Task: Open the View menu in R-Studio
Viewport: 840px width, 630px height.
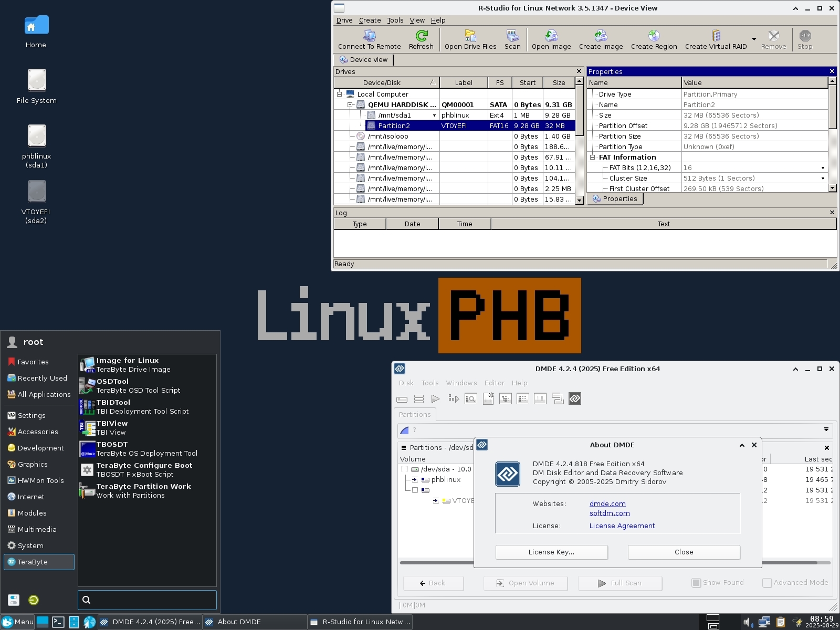Action: pyautogui.click(x=417, y=20)
